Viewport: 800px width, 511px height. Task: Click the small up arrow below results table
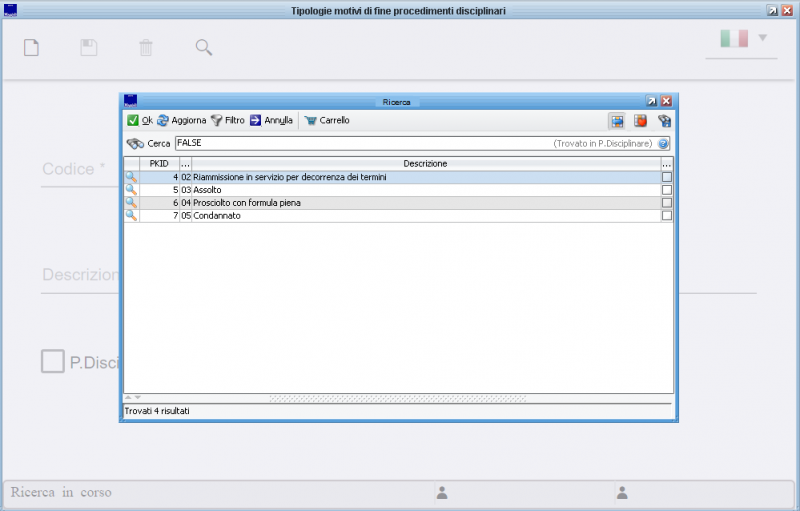tap(129, 397)
